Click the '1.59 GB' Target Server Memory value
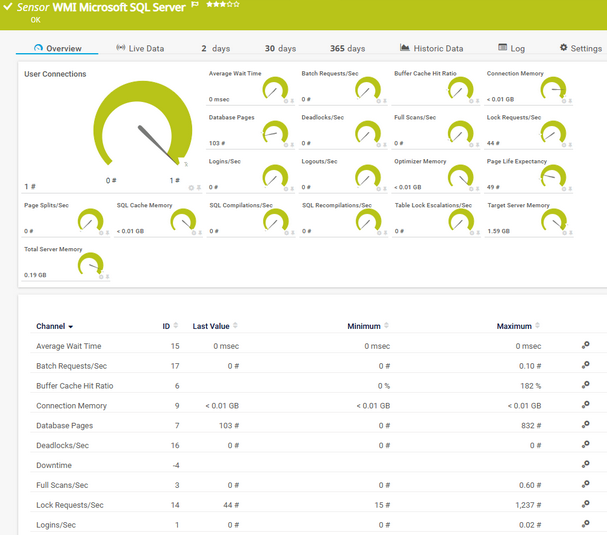The image size is (607, 535). [498, 231]
